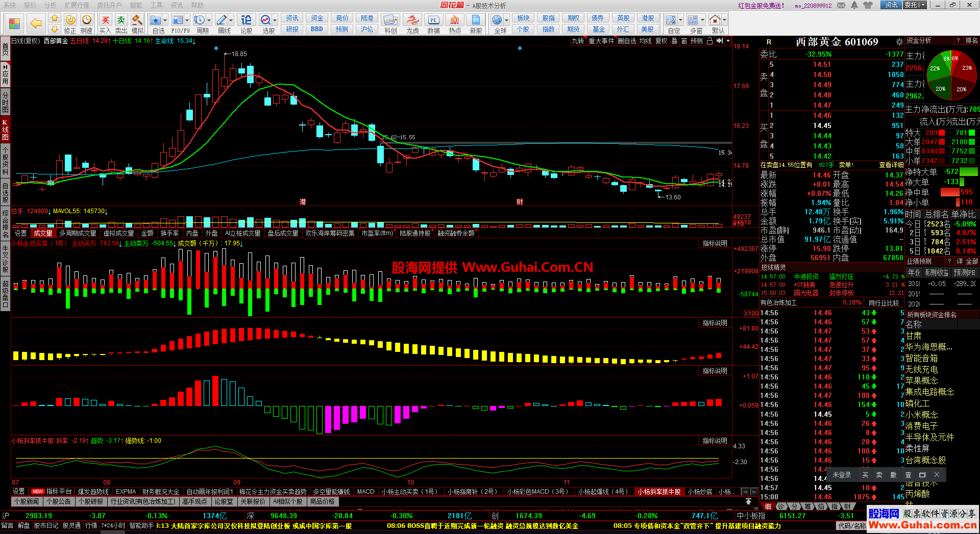Toggle the 均线 moving average display
The height and width of the screenshot is (534, 980).
(x=646, y=41)
